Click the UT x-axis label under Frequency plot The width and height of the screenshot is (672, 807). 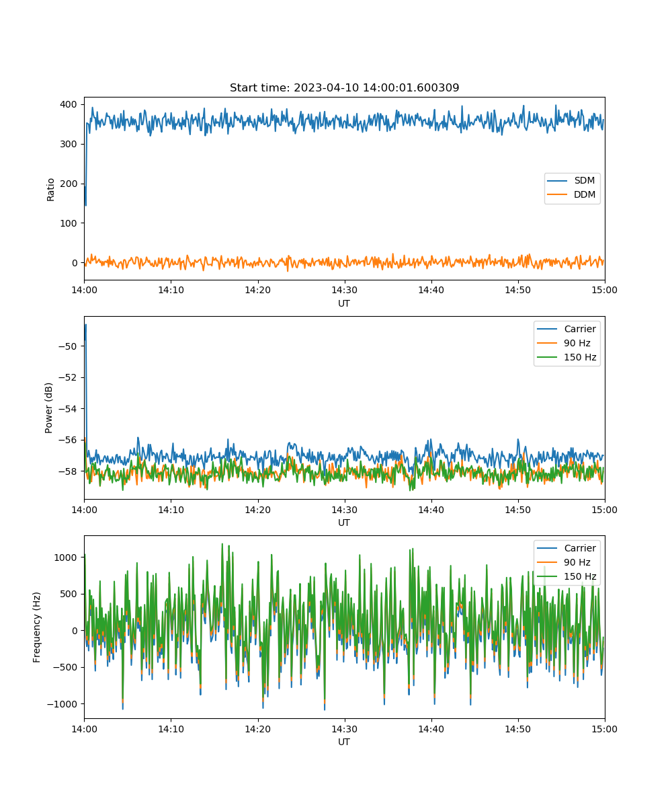(x=344, y=742)
